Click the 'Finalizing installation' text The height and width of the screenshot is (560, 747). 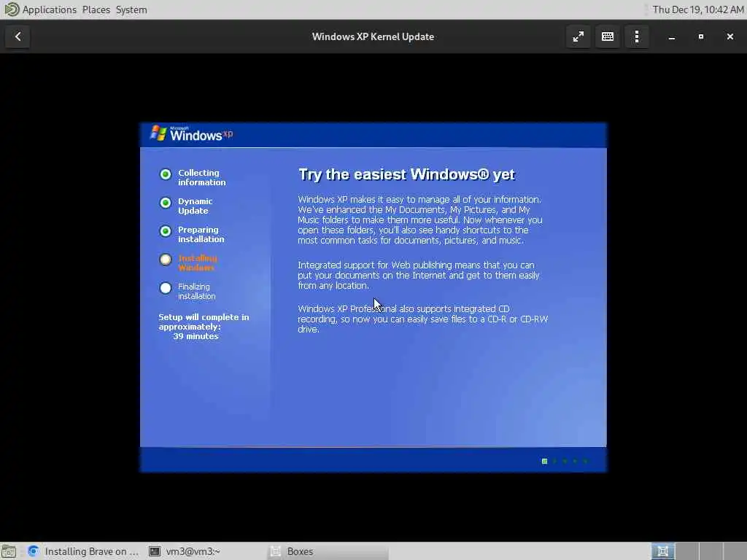click(196, 292)
